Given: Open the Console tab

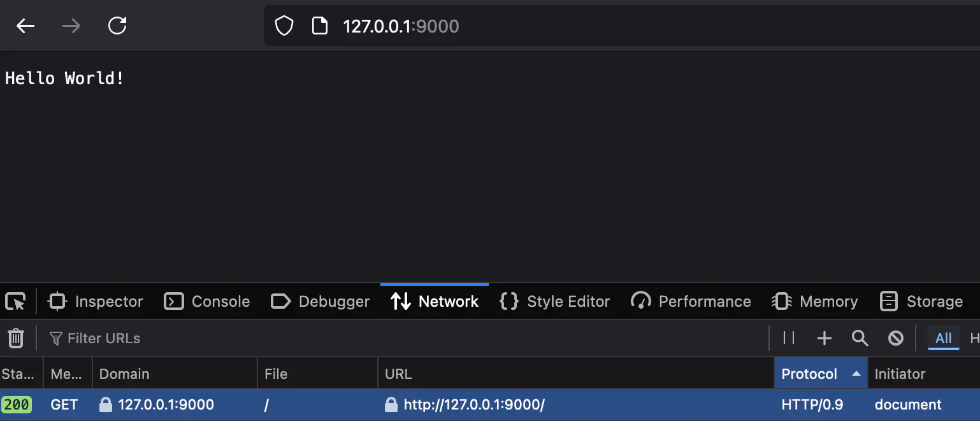Looking at the screenshot, I should click(207, 301).
